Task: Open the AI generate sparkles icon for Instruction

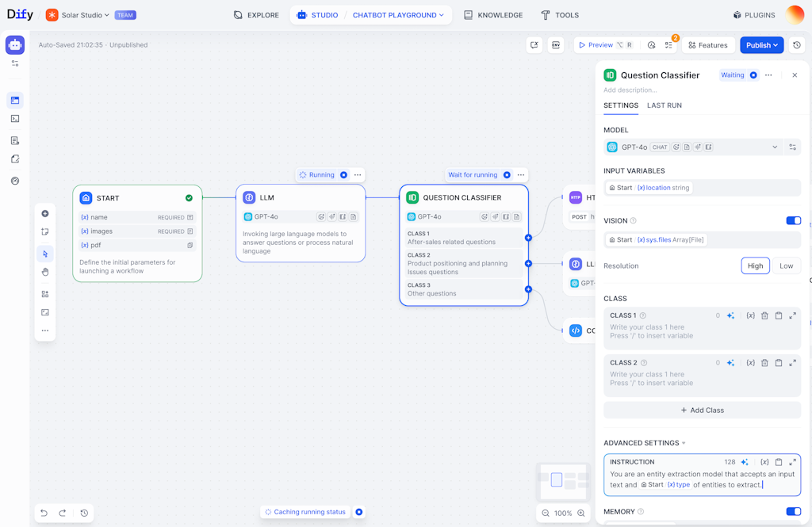Action: [x=744, y=461]
